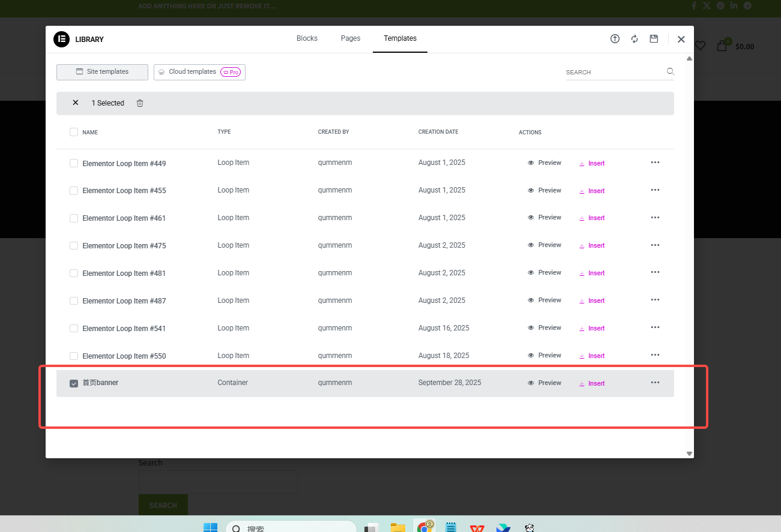
Task: Clear selection with the X icon
Action: tap(76, 103)
